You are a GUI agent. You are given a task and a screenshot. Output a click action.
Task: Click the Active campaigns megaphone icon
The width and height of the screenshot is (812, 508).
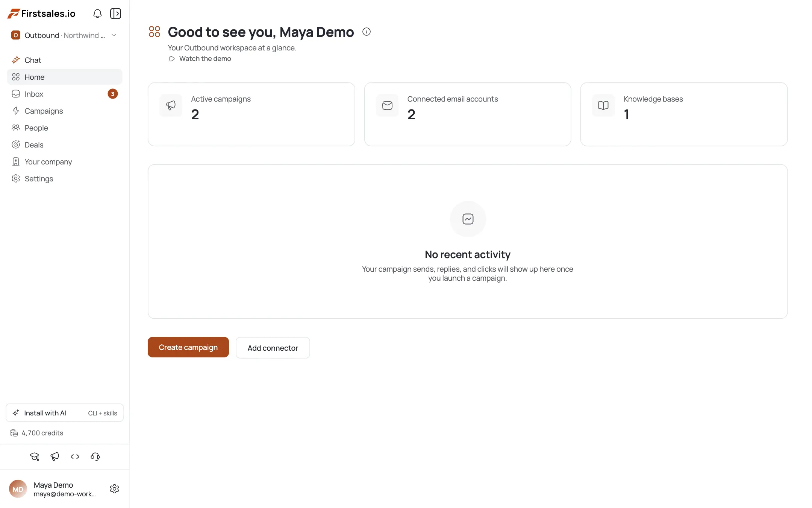171,105
